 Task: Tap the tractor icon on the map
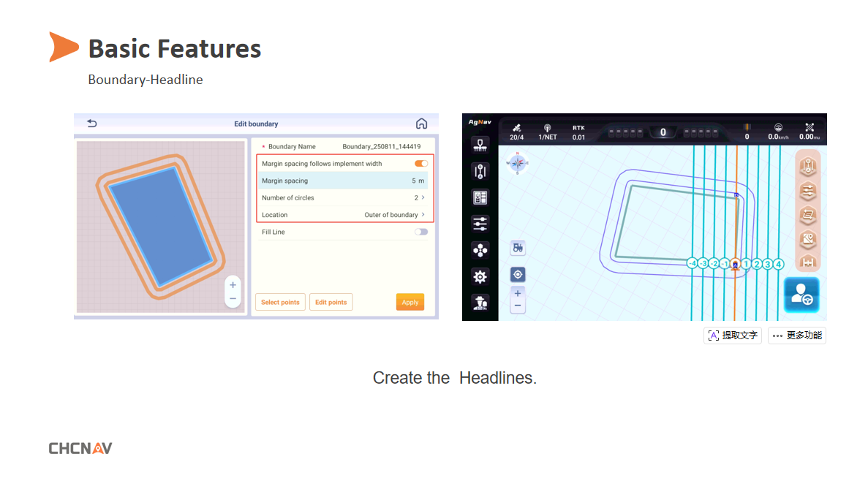tap(518, 248)
